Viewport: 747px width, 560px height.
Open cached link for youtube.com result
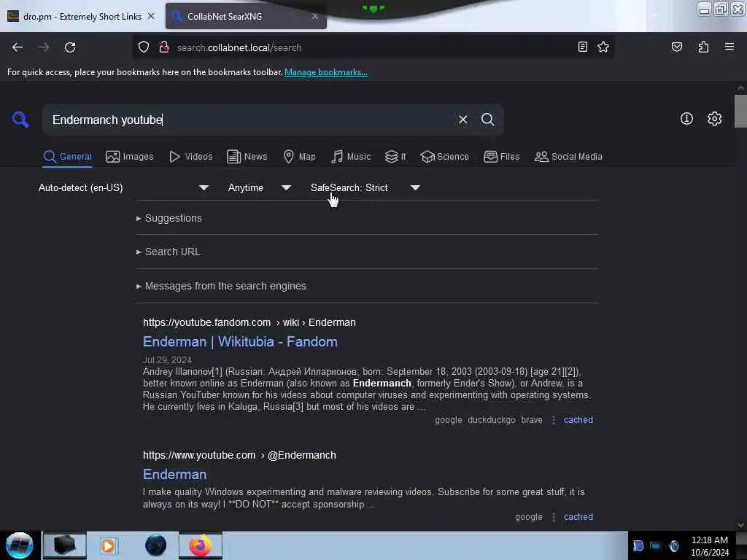(578, 517)
